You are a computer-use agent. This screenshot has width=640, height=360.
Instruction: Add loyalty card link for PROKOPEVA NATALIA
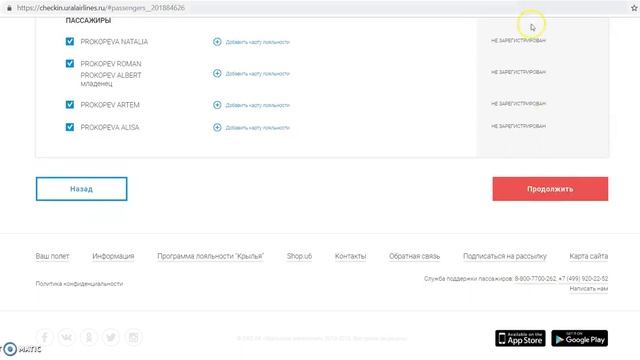point(258,42)
